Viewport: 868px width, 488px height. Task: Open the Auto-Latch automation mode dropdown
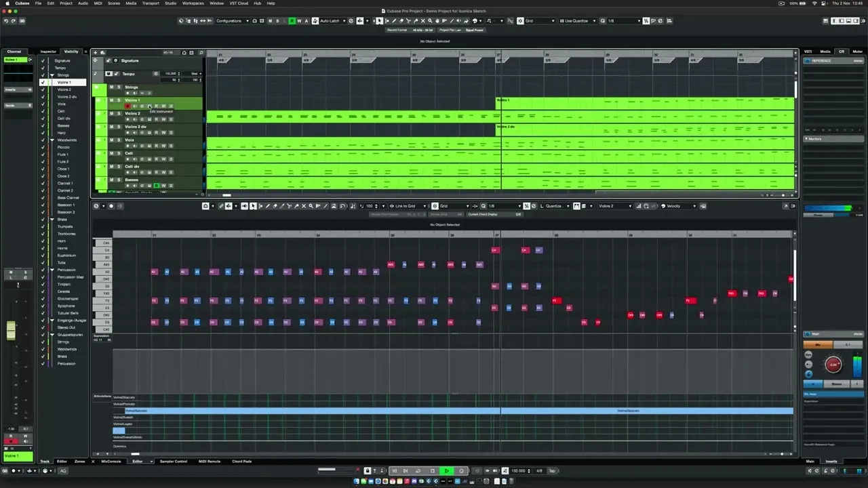click(332, 21)
